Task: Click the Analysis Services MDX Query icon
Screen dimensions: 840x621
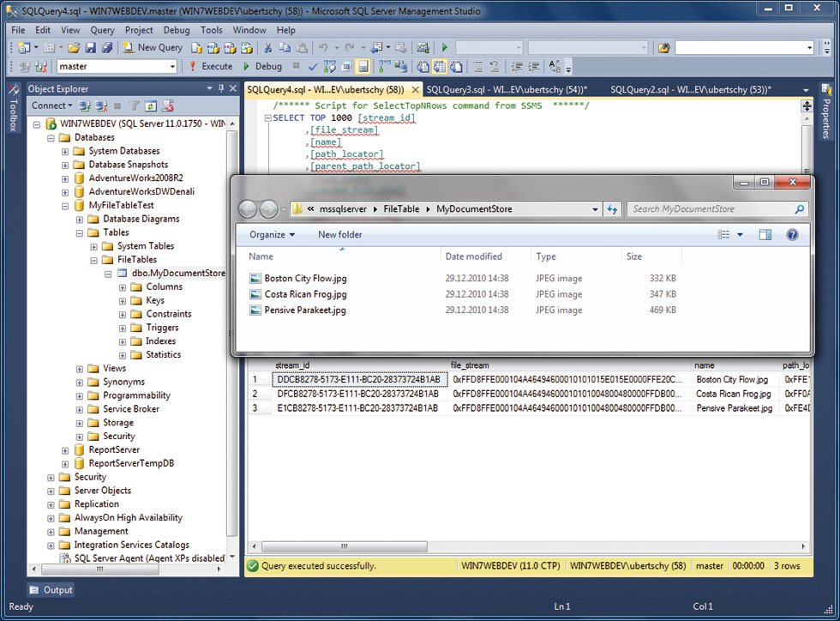Action: coord(213,48)
